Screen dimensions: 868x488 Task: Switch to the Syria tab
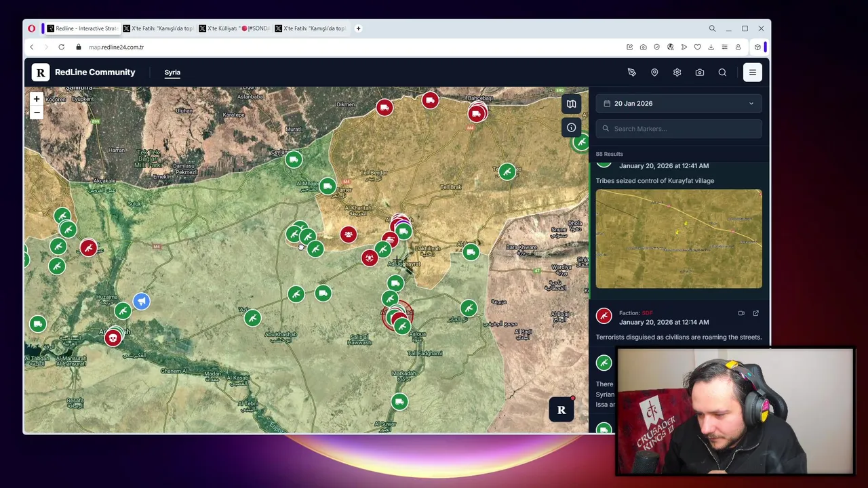tap(172, 73)
